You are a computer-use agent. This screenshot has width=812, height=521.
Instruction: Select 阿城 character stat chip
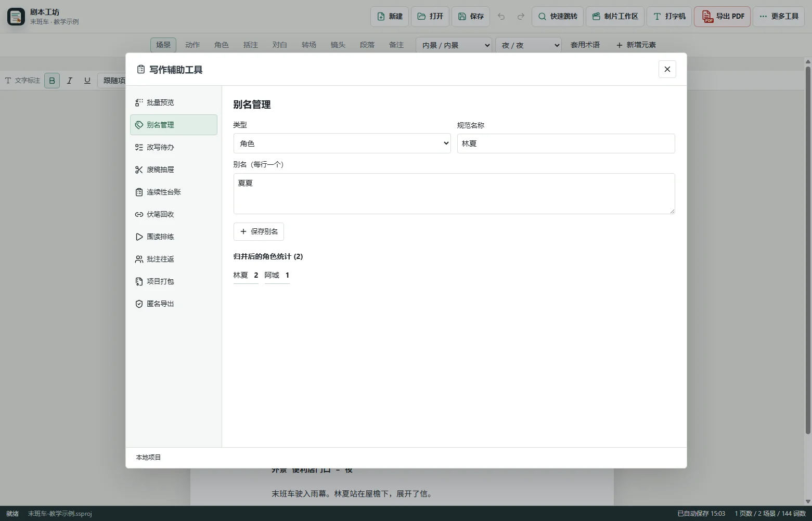point(277,276)
